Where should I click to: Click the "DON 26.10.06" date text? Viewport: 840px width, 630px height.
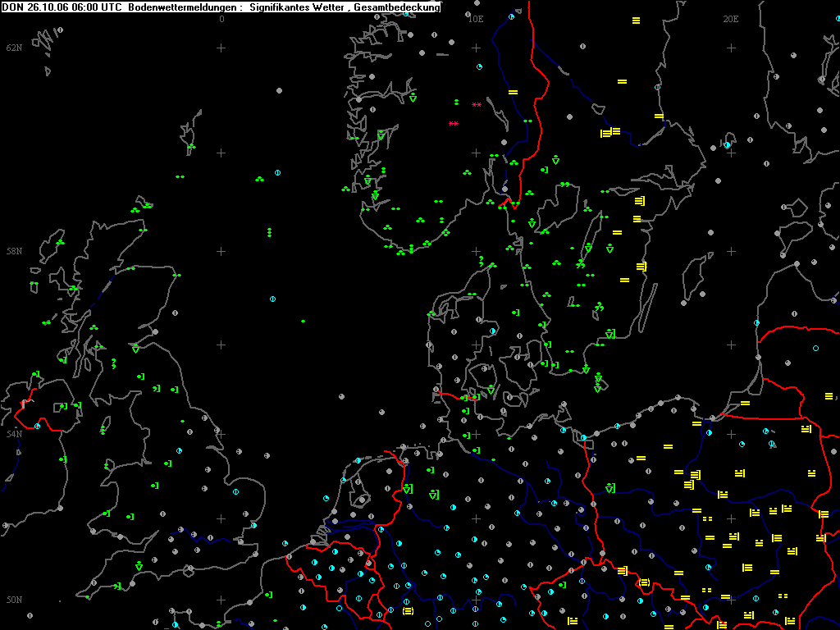tap(35, 7)
